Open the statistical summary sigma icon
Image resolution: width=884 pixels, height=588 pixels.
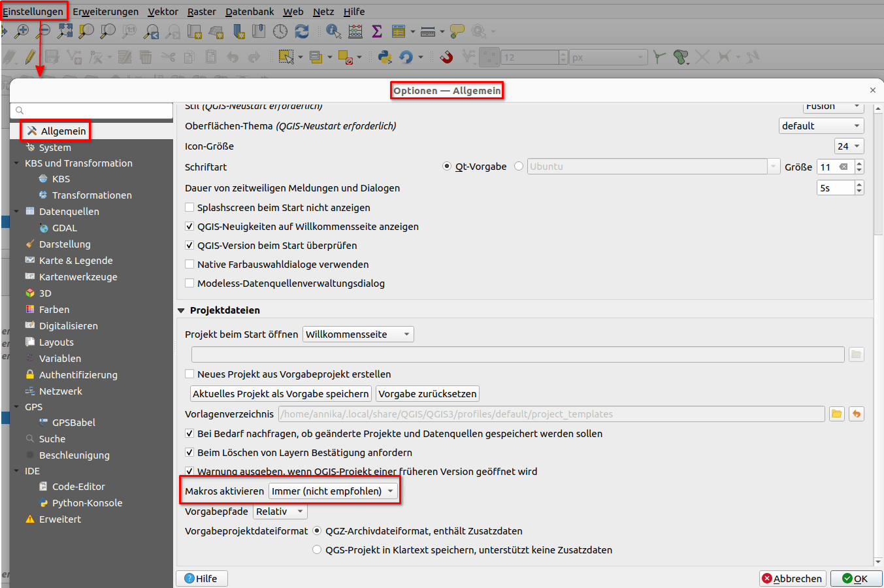pyautogui.click(x=377, y=31)
